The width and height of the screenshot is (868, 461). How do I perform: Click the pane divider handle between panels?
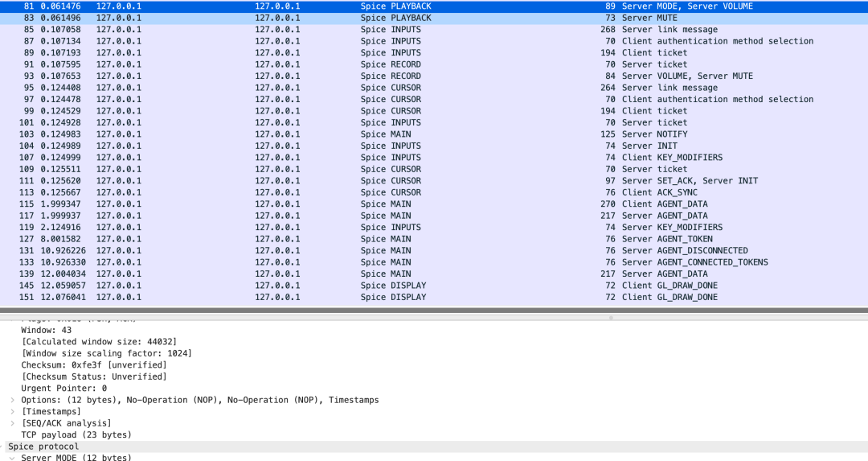[611, 317]
